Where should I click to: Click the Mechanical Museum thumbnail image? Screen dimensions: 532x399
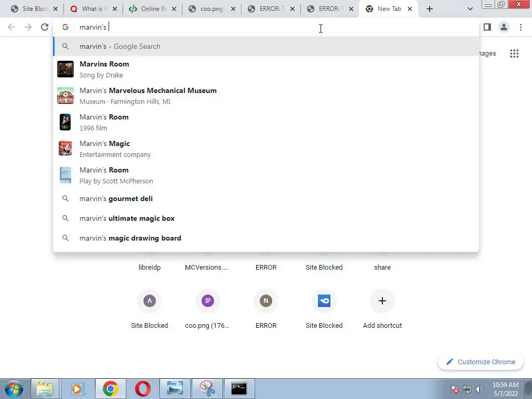pyautogui.click(x=65, y=96)
